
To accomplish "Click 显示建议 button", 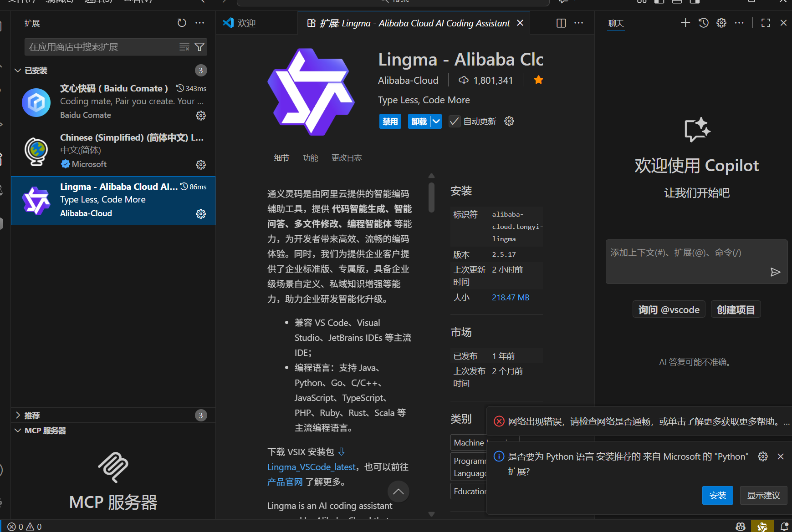I will pos(764,496).
